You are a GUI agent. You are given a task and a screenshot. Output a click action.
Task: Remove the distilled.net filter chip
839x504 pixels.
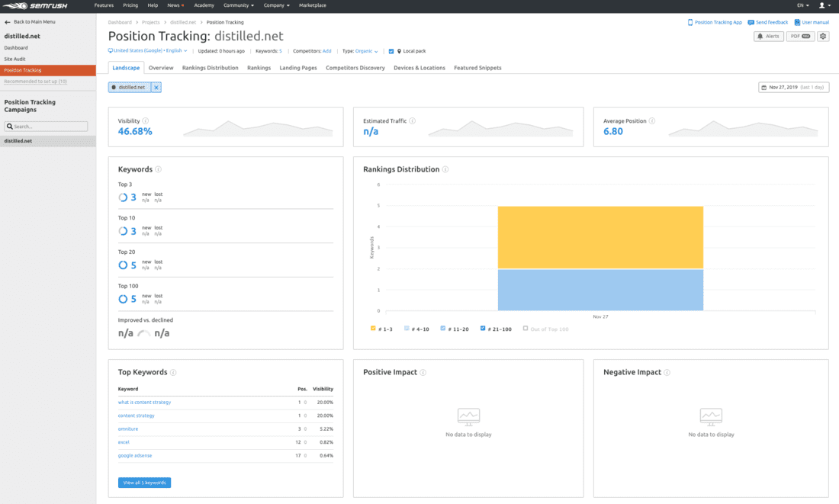click(x=156, y=87)
